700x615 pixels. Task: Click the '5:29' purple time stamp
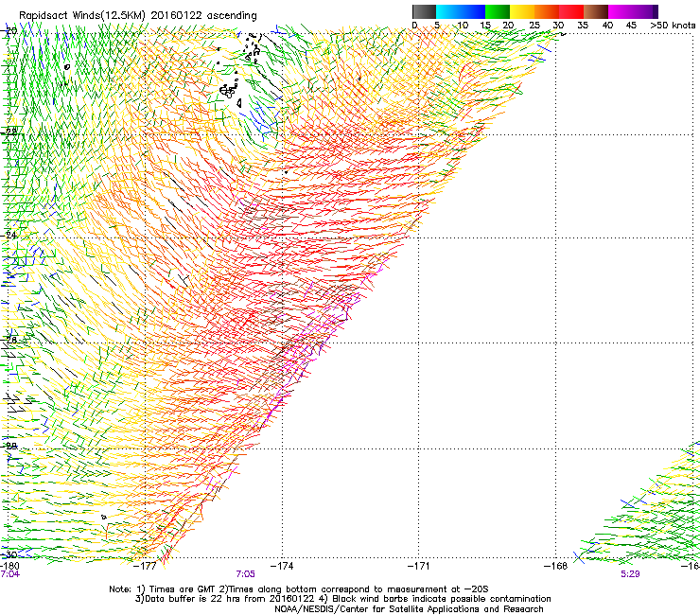pyautogui.click(x=630, y=574)
